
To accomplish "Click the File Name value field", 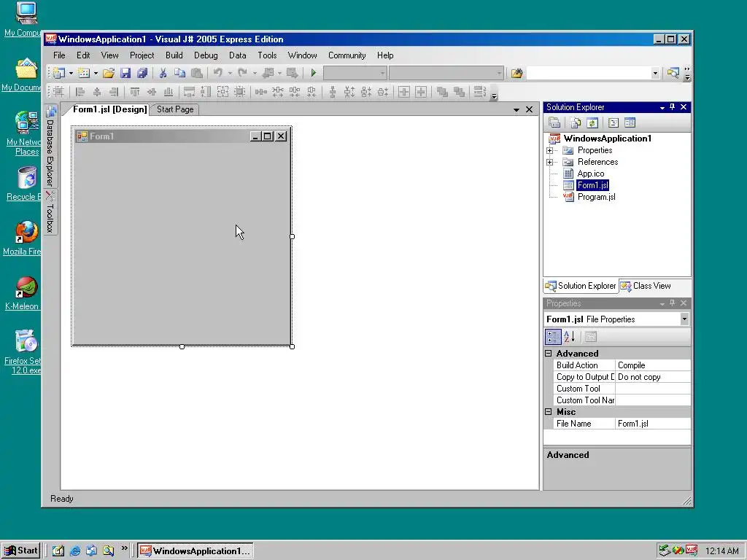I will [x=653, y=424].
